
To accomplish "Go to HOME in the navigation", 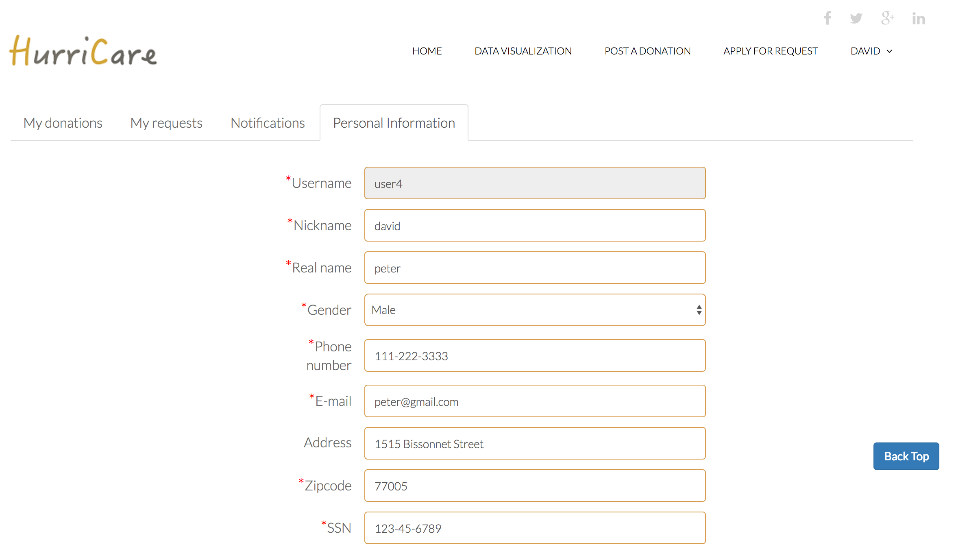I will 427,51.
